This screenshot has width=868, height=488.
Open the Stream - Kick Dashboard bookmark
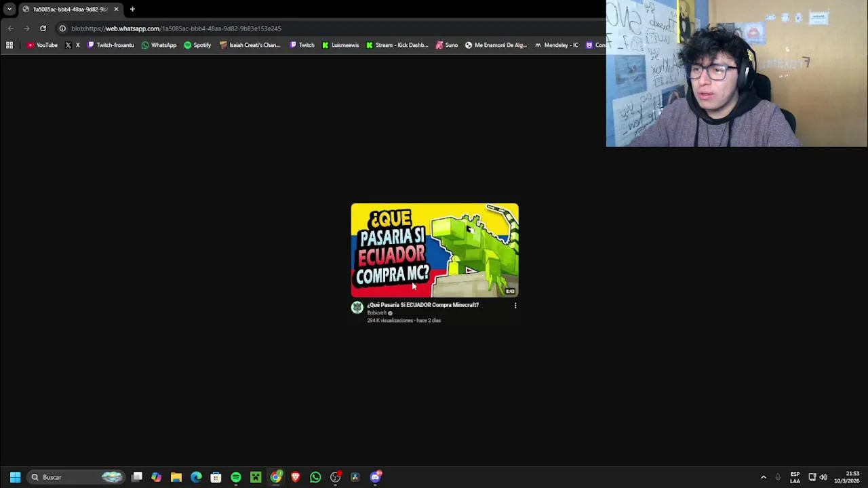[x=397, y=45]
